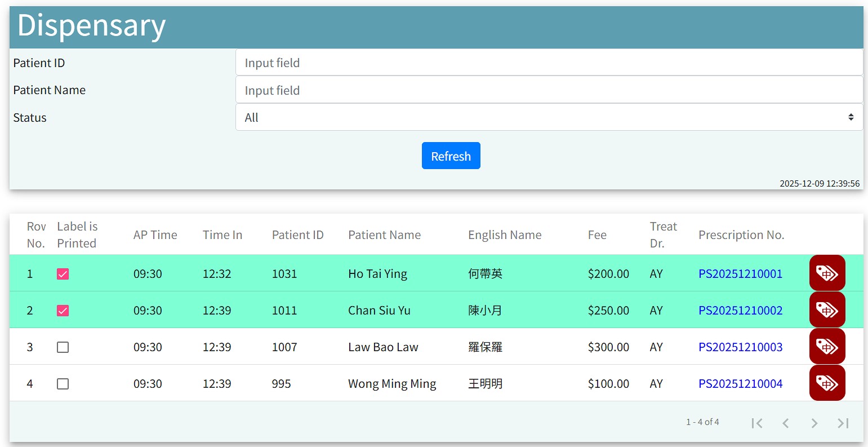Viewport: 868px width, 447px height.
Task: Click the red label icon for Law Bao Law
Action: coord(827,347)
